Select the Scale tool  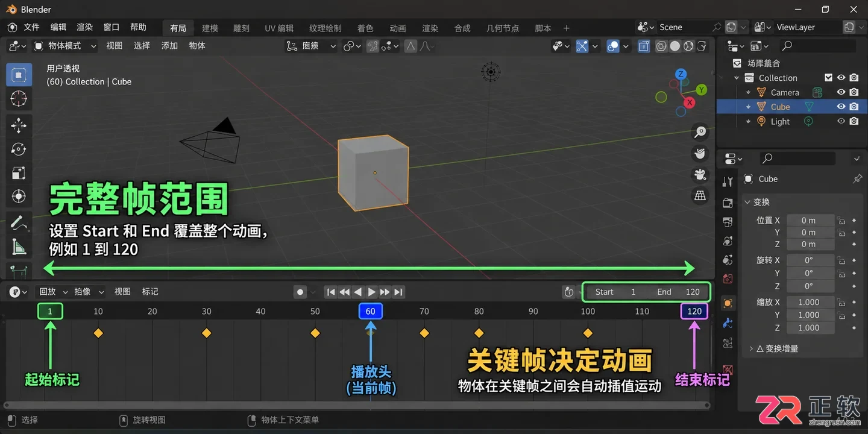click(x=19, y=173)
